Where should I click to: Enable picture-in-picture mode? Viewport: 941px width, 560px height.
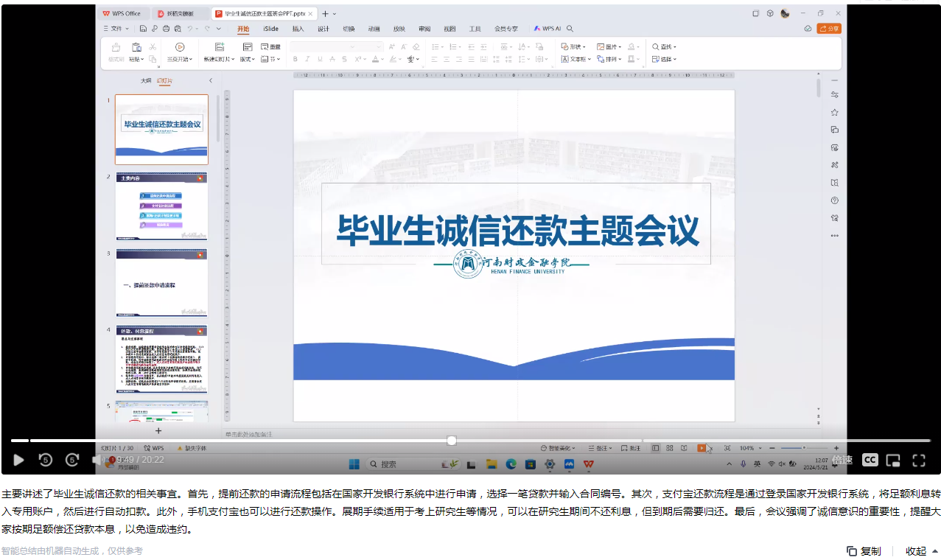coord(893,461)
